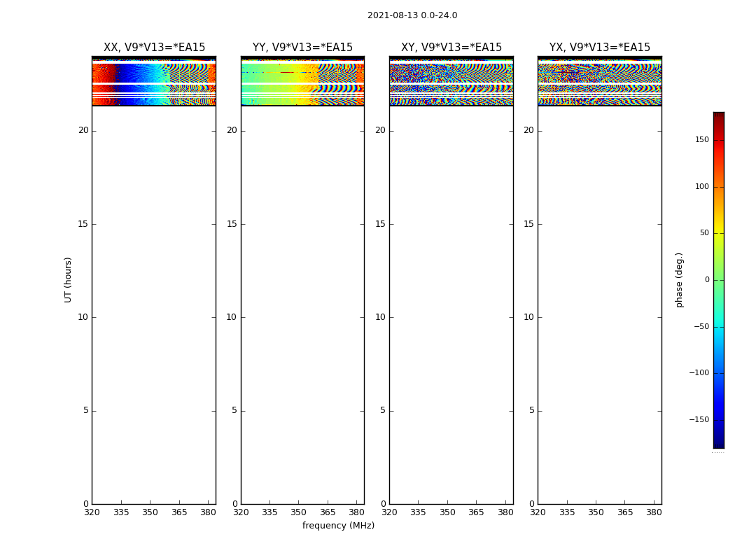Click the frequency (MHz) axis label
735x560 pixels.
(x=338, y=525)
